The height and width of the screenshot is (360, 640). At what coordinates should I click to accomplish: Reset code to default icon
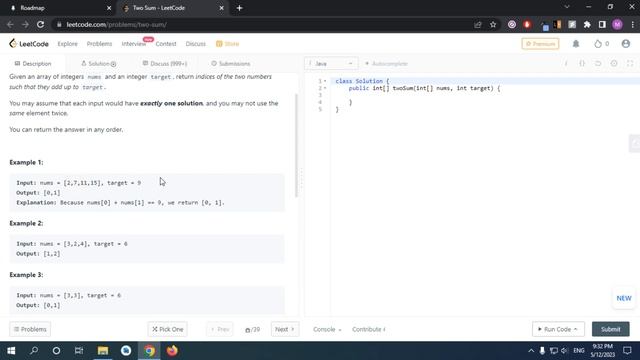click(598, 64)
